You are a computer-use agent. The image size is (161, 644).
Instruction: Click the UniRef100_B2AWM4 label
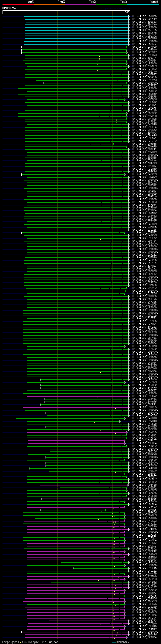click(x=144, y=637)
